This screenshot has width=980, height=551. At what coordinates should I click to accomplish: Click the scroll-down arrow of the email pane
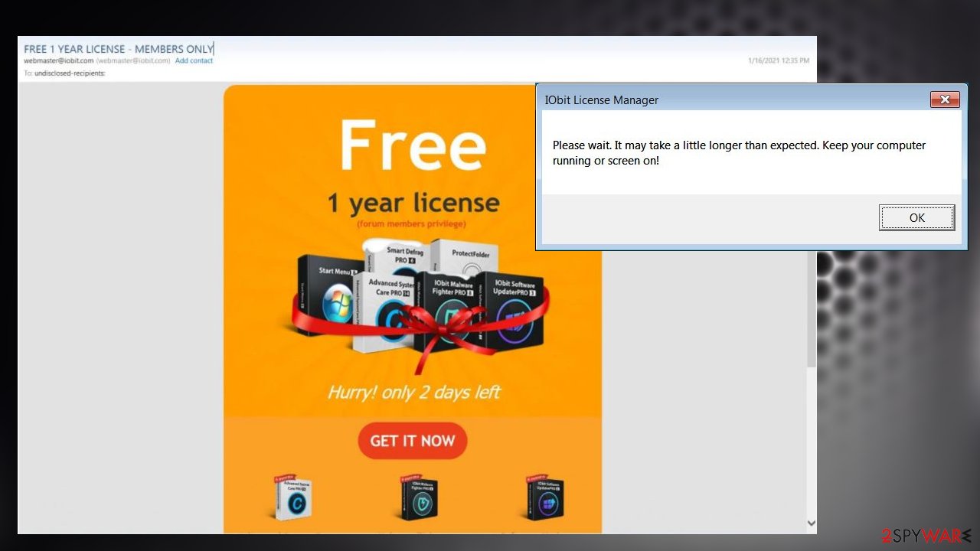coord(812,523)
